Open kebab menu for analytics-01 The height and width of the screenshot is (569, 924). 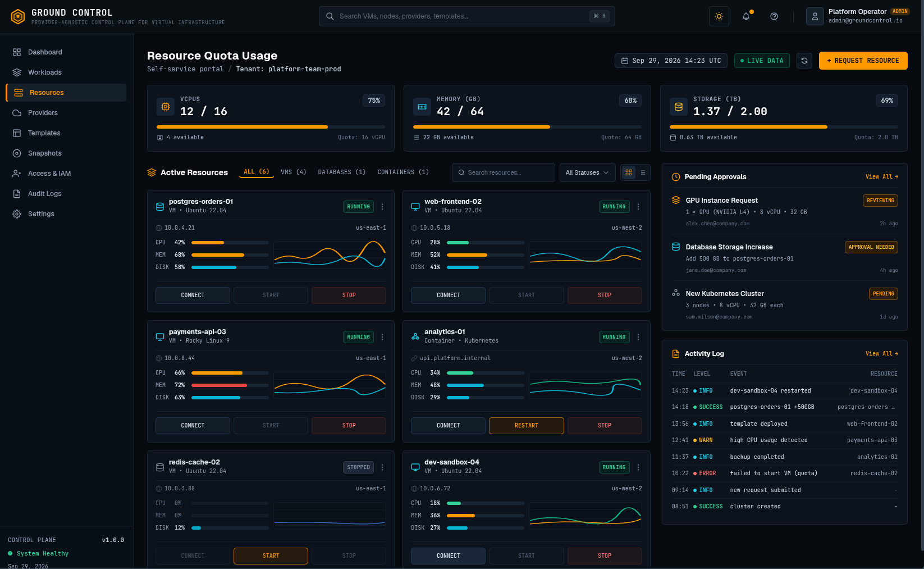click(638, 337)
